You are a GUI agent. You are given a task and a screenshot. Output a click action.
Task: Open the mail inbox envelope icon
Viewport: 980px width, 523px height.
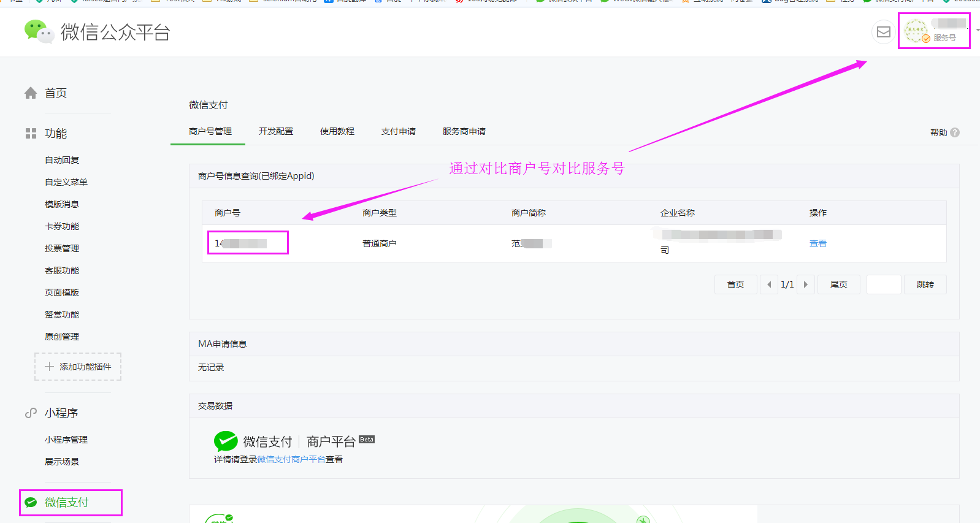[884, 32]
